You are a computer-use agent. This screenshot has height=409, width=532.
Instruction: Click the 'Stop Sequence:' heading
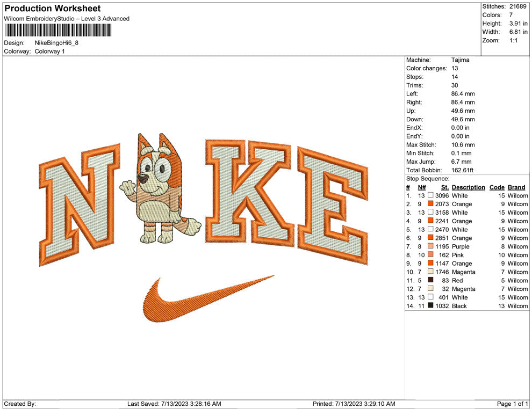point(428,179)
